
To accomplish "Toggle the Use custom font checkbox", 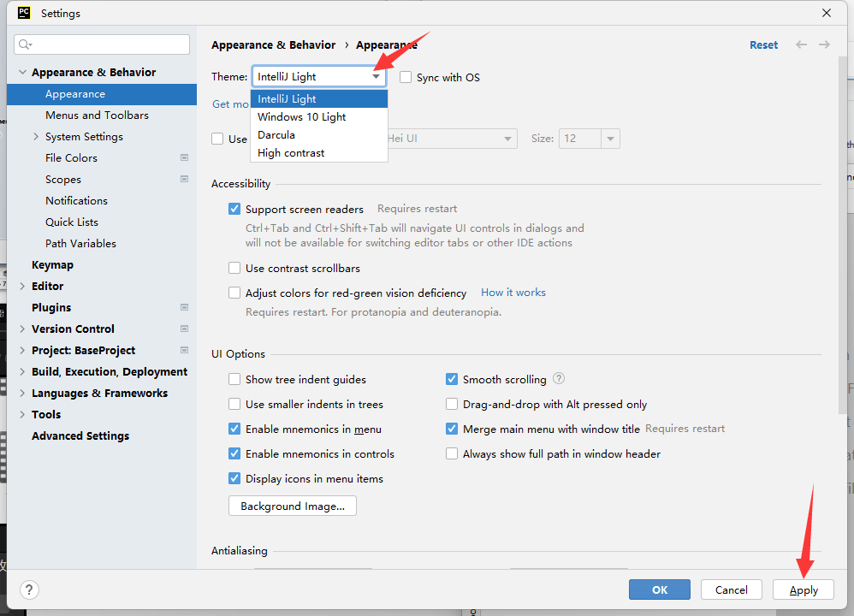I will coord(217,139).
